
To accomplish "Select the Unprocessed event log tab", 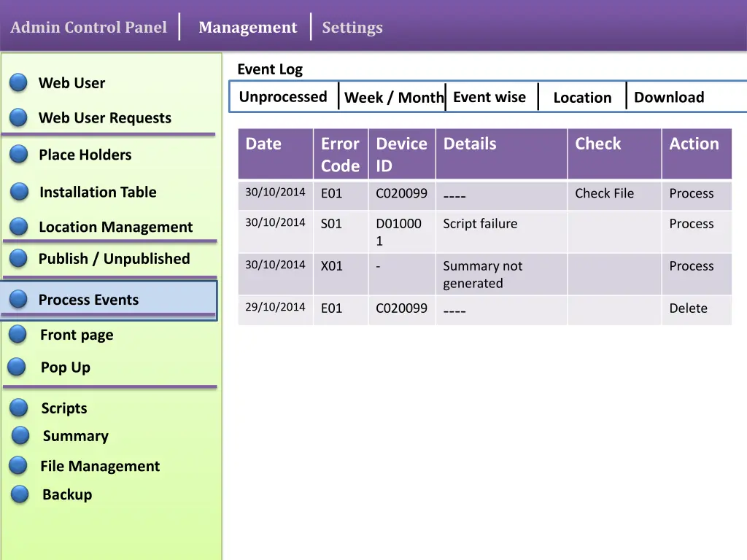I will click(283, 97).
